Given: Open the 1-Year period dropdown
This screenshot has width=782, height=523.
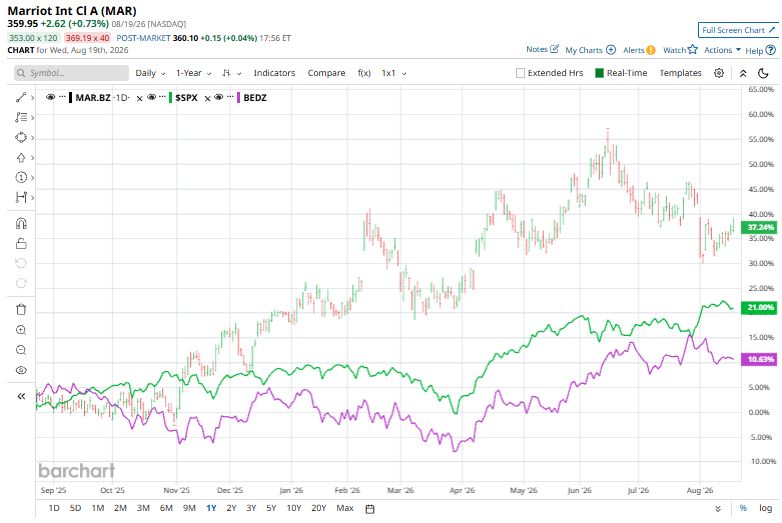Looking at the screenshot, I should click(x=194, y=73).
